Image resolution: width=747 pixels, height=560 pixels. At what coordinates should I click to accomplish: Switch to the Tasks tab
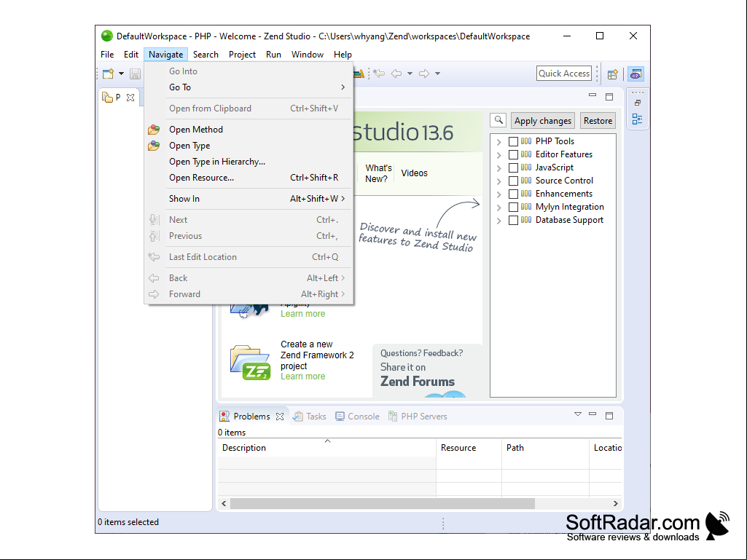310,417
